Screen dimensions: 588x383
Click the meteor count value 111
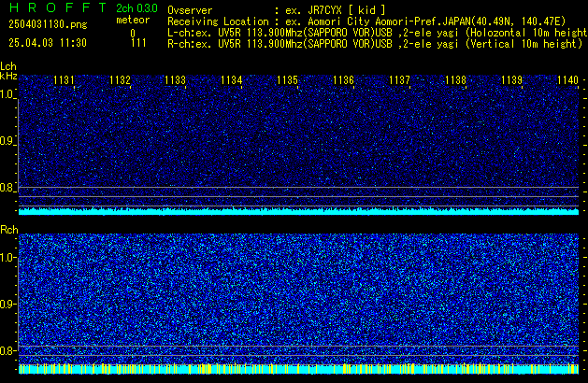138,43
